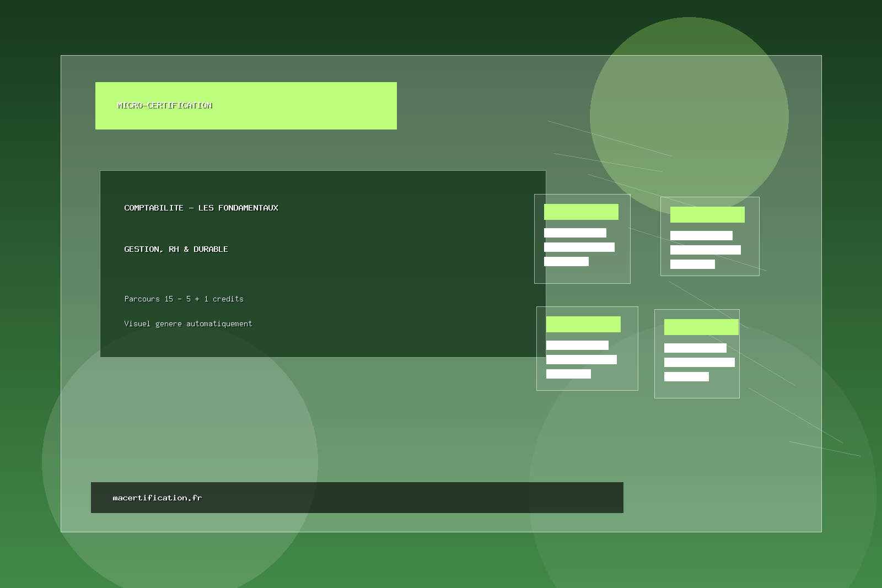Click first white bar in top-right card
Viewport: 882px width, 588px height.
701,235
